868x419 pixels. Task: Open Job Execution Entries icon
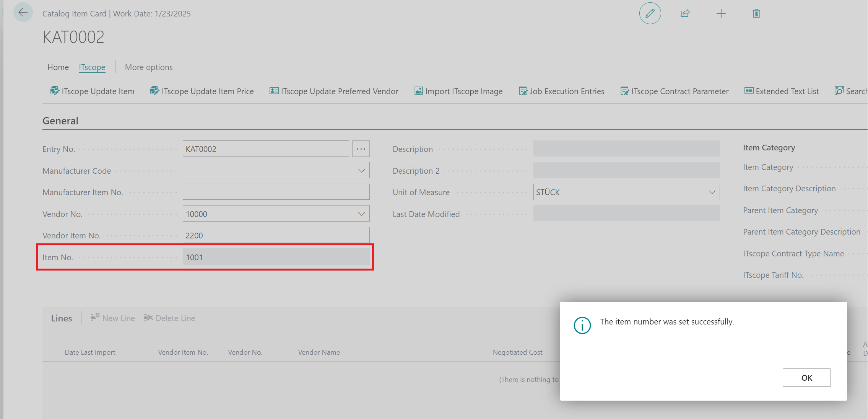coord(521,90)
